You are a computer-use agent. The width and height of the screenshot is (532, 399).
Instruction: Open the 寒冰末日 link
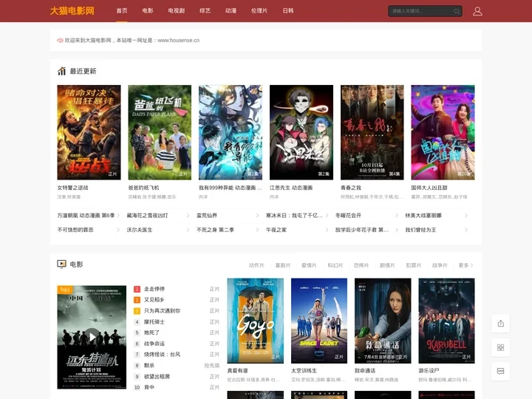[294, 216]
